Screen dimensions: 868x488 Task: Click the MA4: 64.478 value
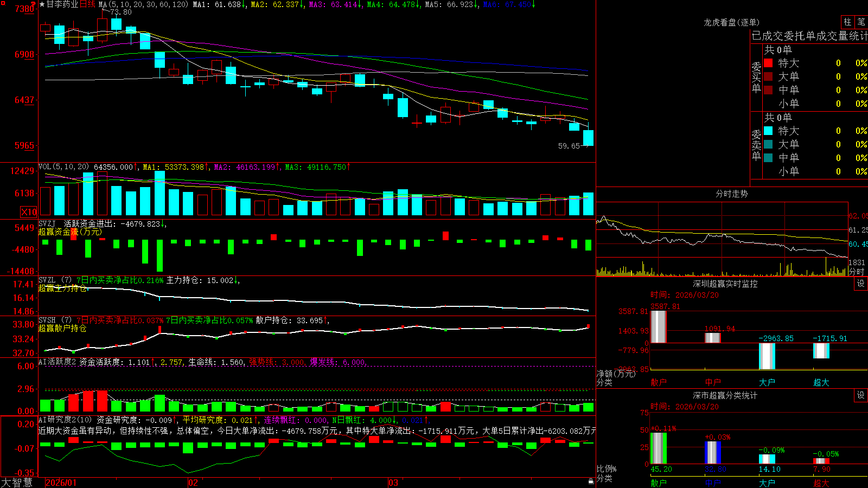coord(393,4)
